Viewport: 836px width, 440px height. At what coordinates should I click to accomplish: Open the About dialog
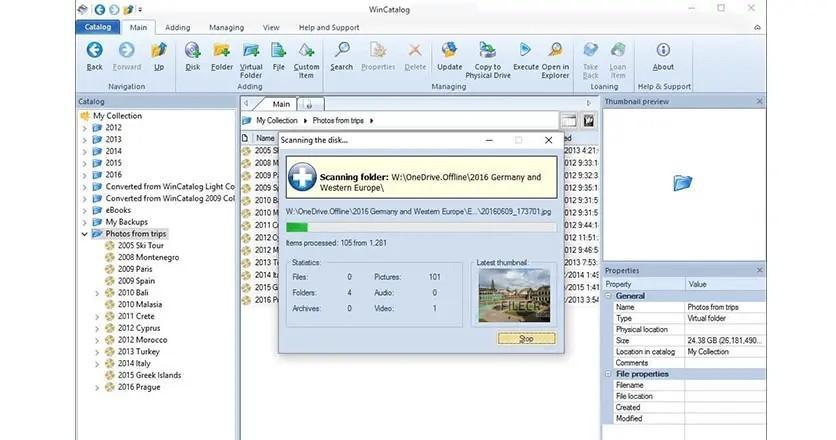[663, 56]
